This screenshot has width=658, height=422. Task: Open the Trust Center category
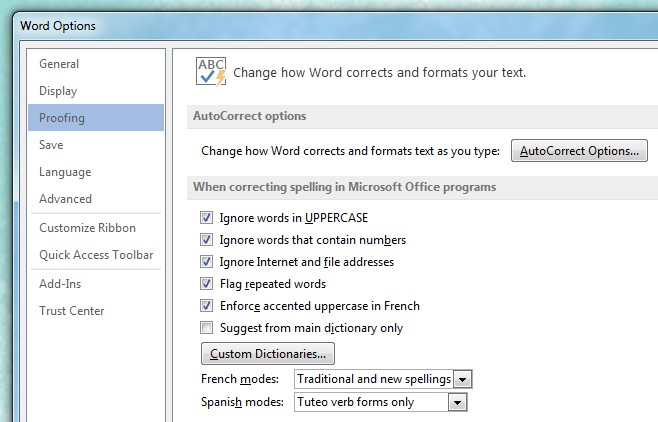(x=96, y=310)
